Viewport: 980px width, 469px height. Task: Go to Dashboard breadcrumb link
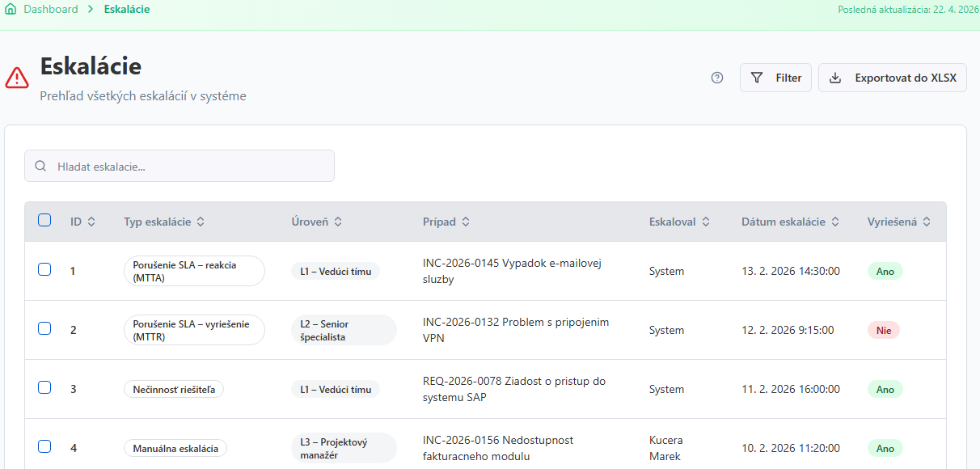point(51,10)
